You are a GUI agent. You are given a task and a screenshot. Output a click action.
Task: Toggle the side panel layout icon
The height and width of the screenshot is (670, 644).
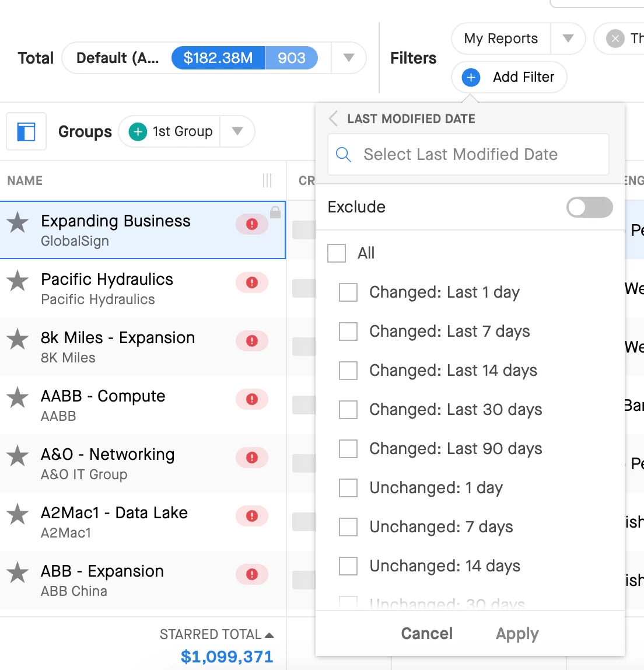click(26, 132)
